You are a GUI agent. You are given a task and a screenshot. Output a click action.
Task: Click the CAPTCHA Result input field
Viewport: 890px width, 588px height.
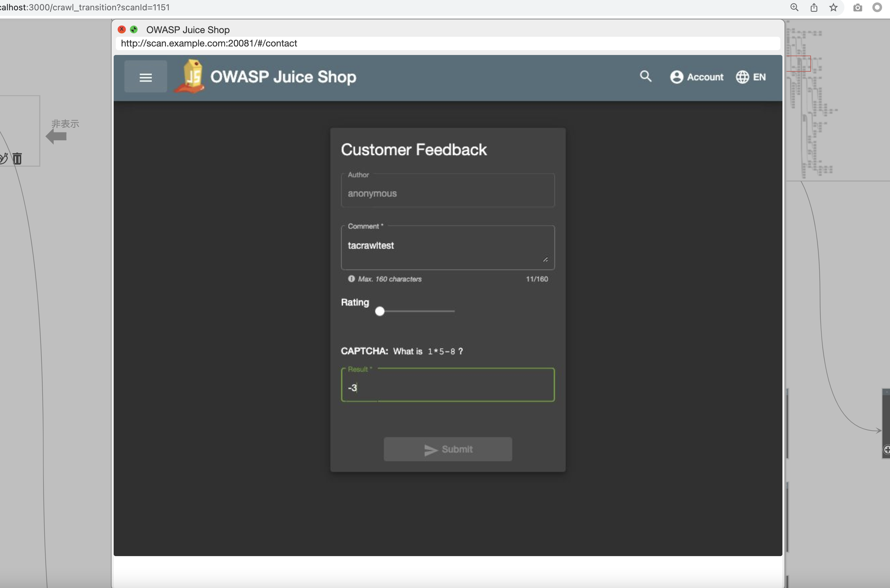pos(447,387)
